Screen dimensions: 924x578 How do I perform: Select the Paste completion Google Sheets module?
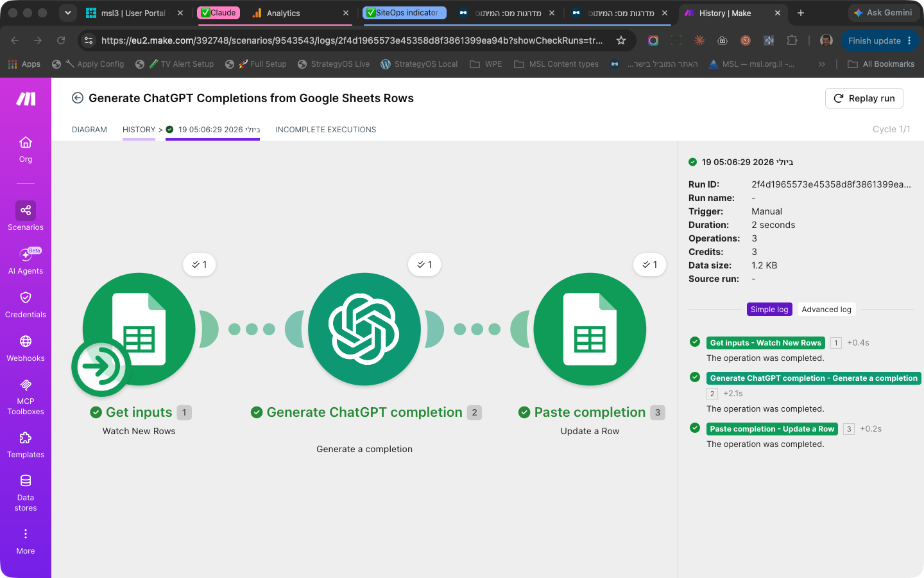pyautogui.click(x=590, y=329)
